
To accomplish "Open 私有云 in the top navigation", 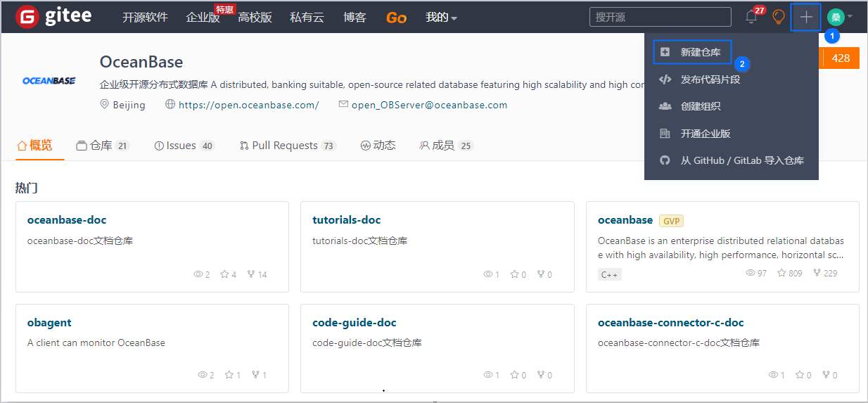I will [x=307, y=17].
